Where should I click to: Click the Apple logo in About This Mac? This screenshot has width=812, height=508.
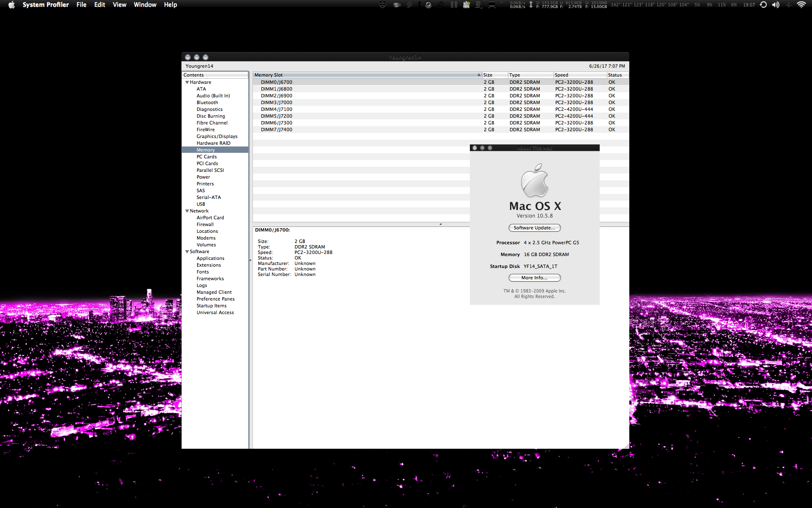[535, 181]
